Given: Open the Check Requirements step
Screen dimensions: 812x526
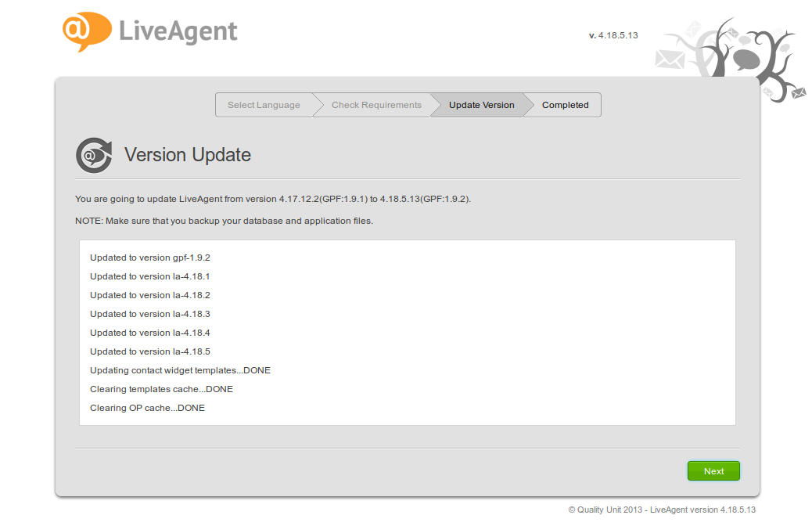Looking at the screenshot, I should pos(376,105).
